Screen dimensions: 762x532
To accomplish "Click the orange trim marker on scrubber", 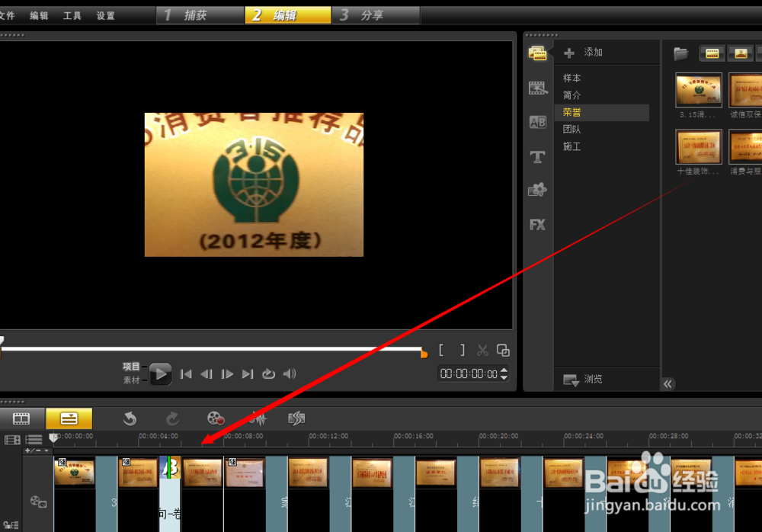I will pyautogui.click(x=424, y=354).
